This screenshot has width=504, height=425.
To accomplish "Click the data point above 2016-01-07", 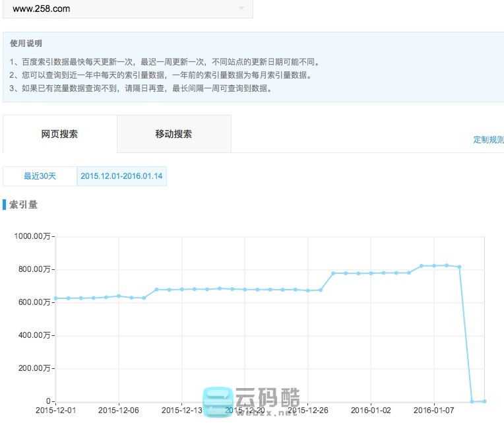I will tap(434, 265).
